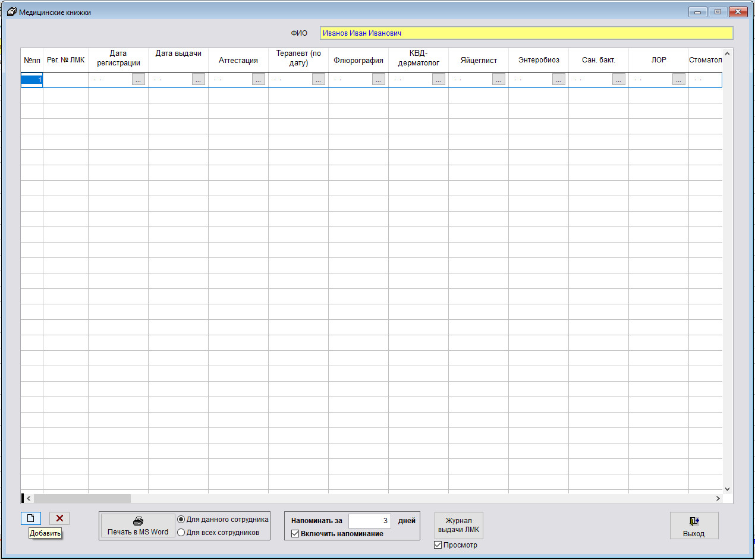Open date picker in Аттестация cell
Screen dimensions: 755x560
tap(259, 80)
